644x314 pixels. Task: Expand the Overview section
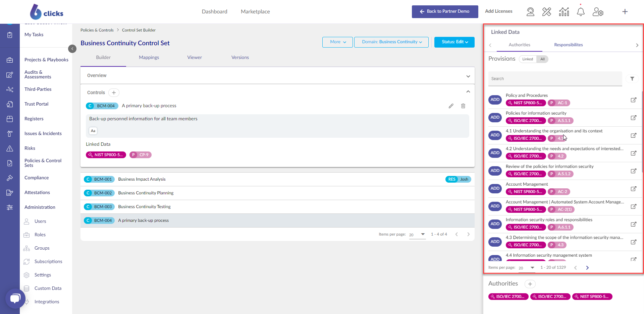click(x=277, y=76)
